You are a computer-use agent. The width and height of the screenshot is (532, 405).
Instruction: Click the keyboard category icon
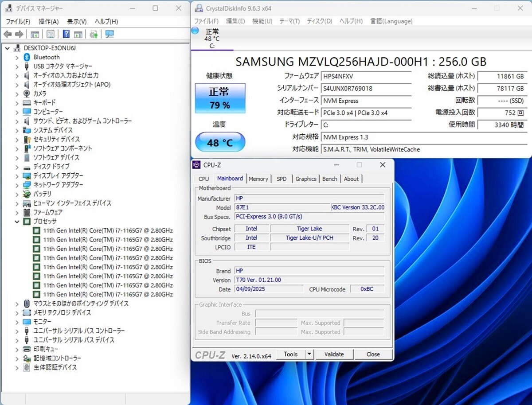[x=27, y=103]
